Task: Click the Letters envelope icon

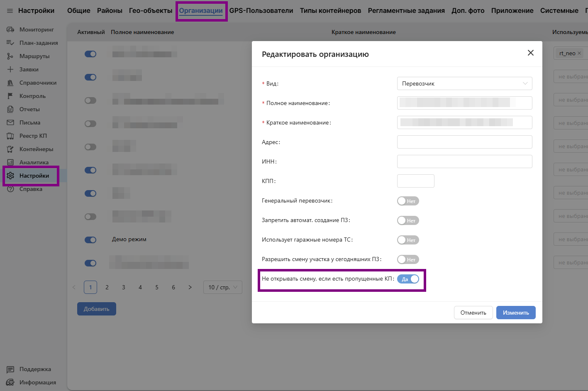Action: tap(10, 122)
